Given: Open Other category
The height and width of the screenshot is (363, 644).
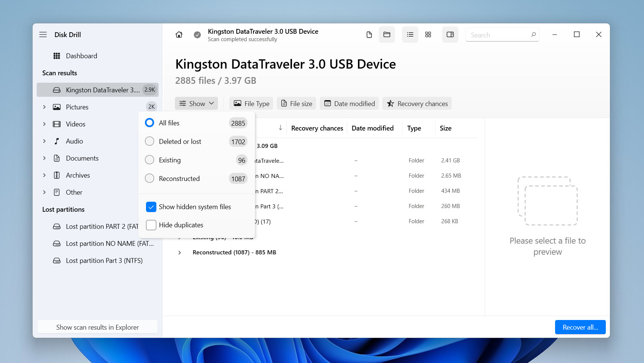Looking at the screenshot, I should coord(74,192).
